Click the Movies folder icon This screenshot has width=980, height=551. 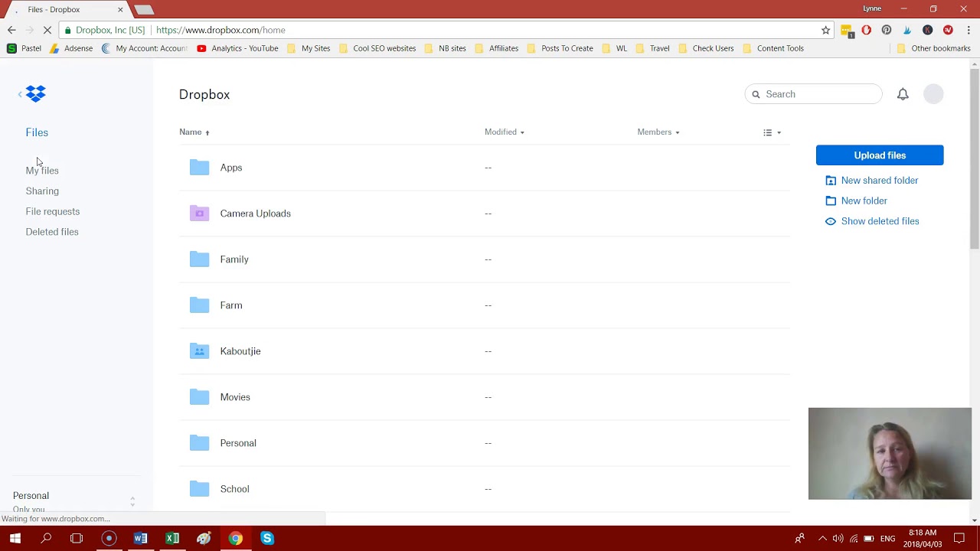pyautogui.click(x=199, y=397)
